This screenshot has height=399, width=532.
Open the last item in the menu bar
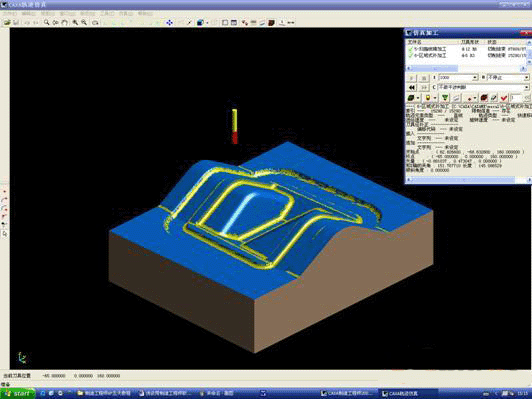[145, 14]
